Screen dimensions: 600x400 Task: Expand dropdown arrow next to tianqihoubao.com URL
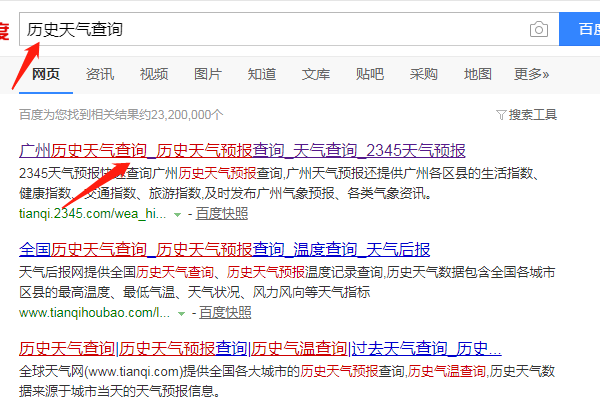click(181, 313)
